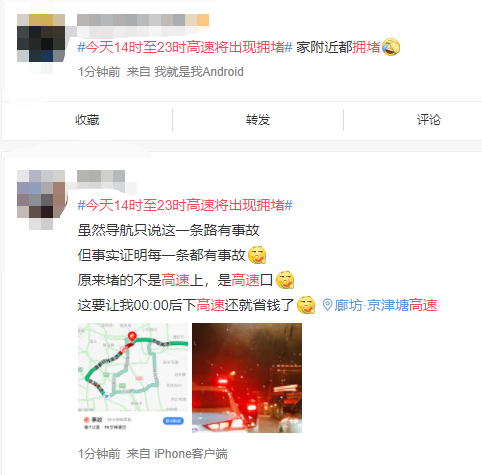The image size is (482, 475).
Task: Open 我就是我Android source link
Action: coord(199,72)
